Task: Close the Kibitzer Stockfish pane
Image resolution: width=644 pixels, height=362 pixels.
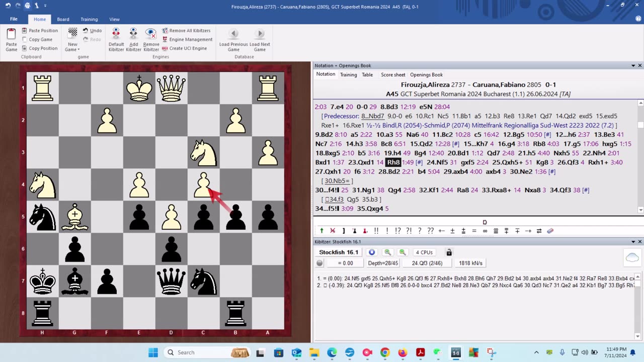Action: [x=640, y=241]
